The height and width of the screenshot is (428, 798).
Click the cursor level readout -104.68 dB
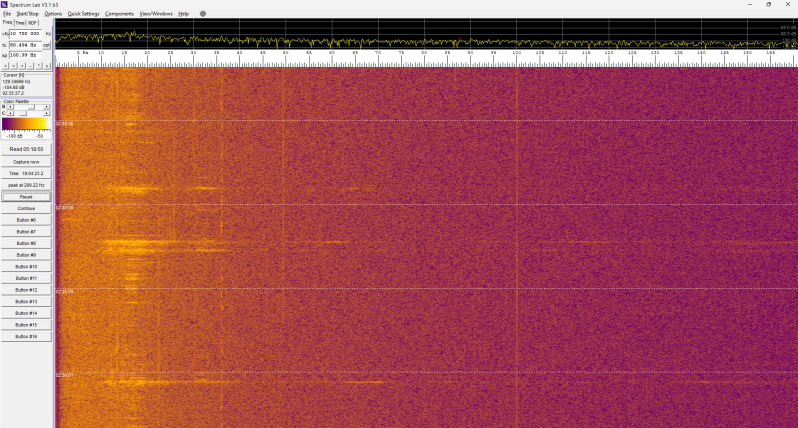point(13,88)
